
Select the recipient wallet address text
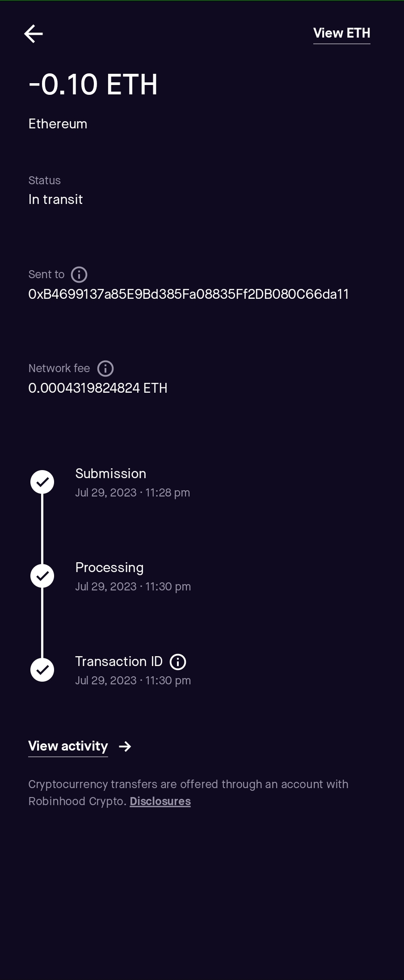click(x=188, y=294)
